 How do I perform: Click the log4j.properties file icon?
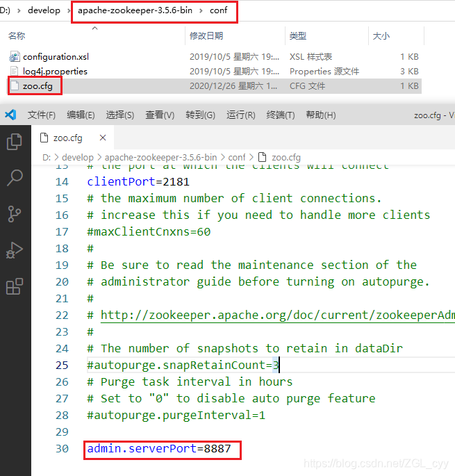15,71
